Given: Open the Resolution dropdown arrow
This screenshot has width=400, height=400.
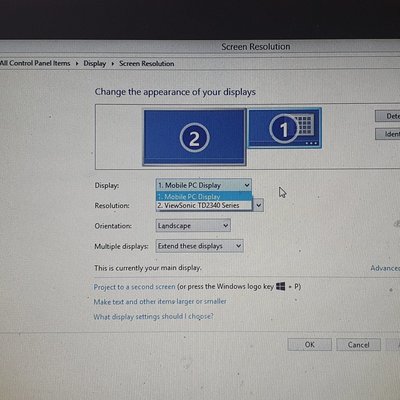Looking at the screenshot, I should (259, 205).
